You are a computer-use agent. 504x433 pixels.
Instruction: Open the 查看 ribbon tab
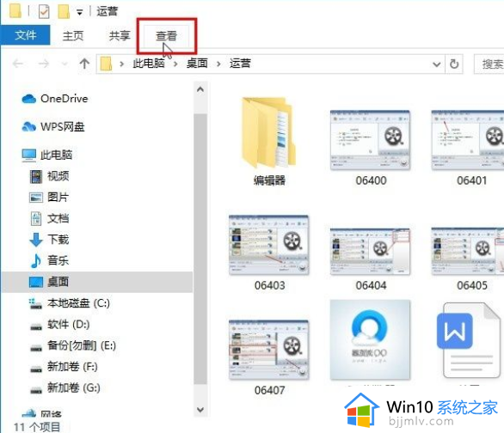pyautogui.click(x=167, y=35)
